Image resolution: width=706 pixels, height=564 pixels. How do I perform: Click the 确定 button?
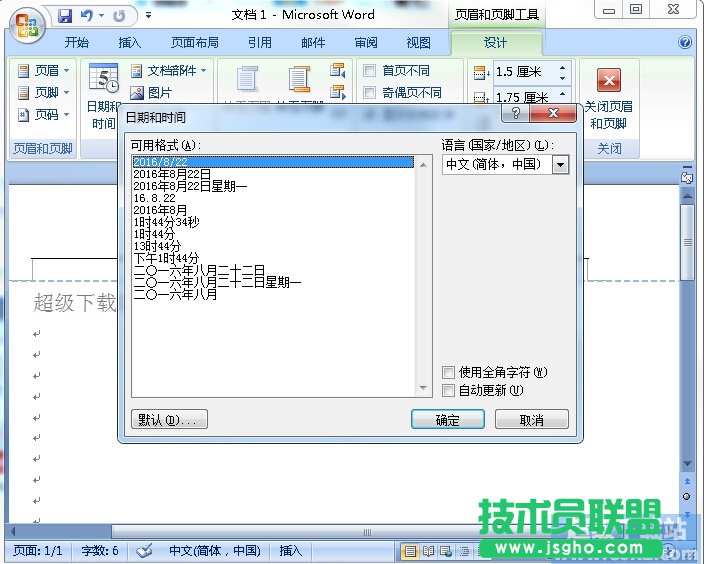click(x=447, y=420)
